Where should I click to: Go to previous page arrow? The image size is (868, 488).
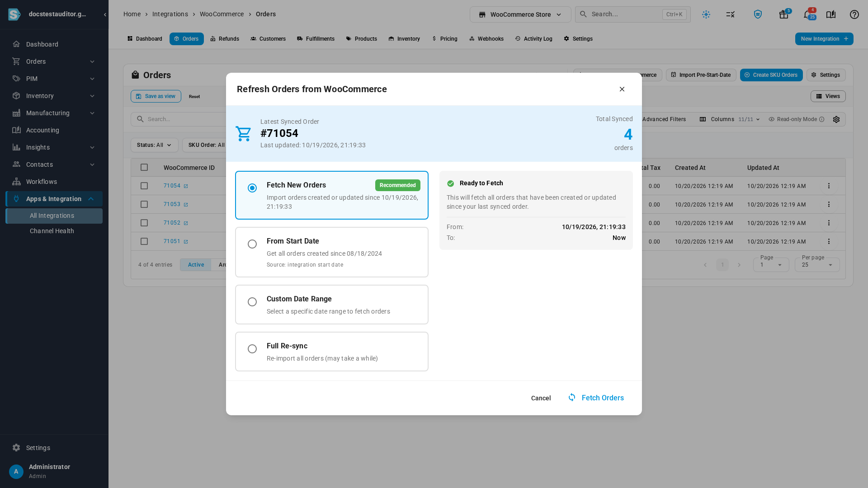pos(705,265)
